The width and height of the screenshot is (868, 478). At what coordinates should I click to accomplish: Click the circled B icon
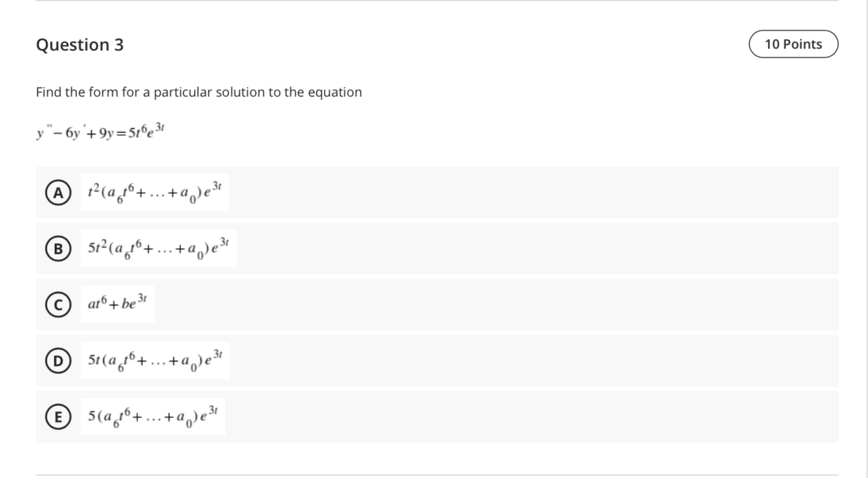[x=57, y=248]
